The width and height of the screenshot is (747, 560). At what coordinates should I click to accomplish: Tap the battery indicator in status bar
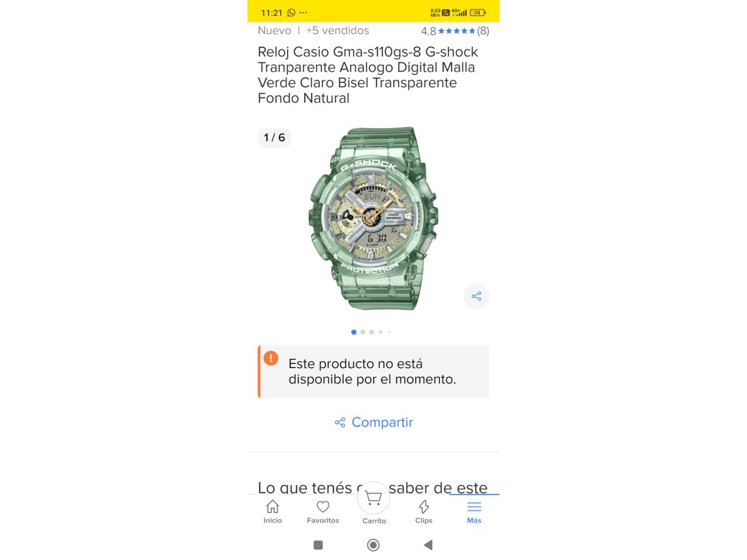477,12
